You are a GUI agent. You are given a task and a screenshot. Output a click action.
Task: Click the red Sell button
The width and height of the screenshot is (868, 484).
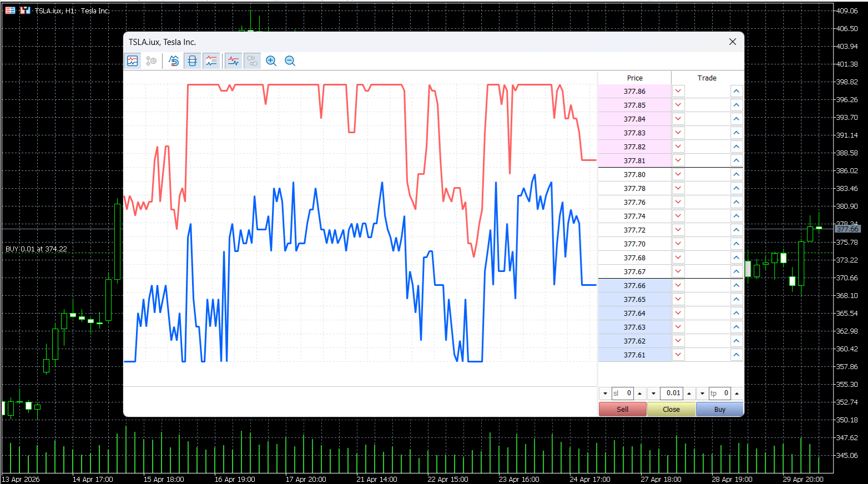(x=623, y=409)
